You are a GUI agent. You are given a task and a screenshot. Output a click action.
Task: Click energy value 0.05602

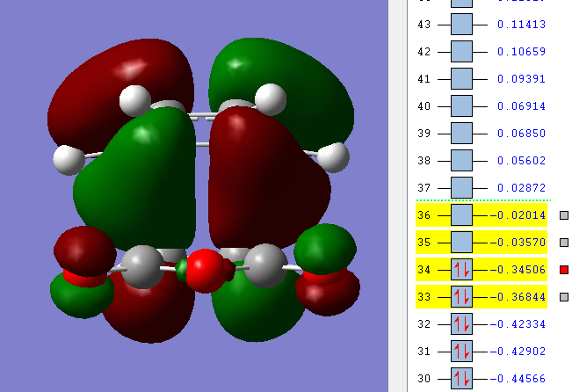[521, 161]
